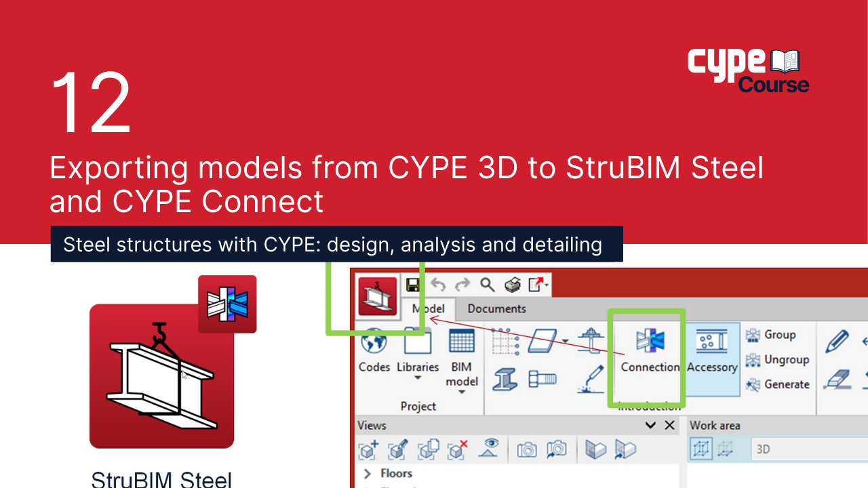Click the print icon in the quick toolbar

(x=512, y=285)
